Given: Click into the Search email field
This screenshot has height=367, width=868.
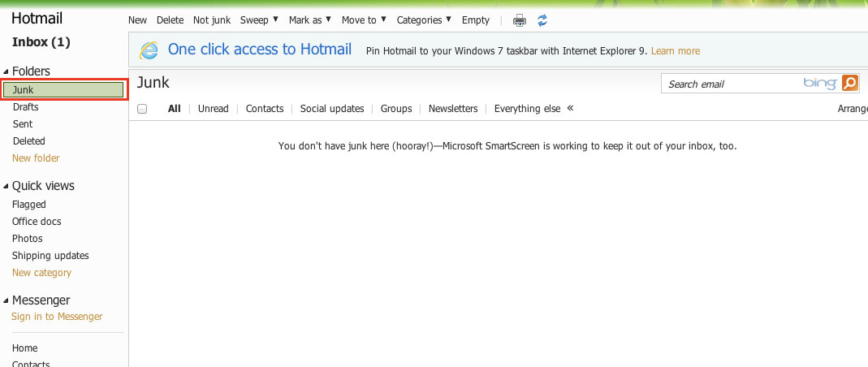Looking at the screenshot, I should (x=731, y=84).
